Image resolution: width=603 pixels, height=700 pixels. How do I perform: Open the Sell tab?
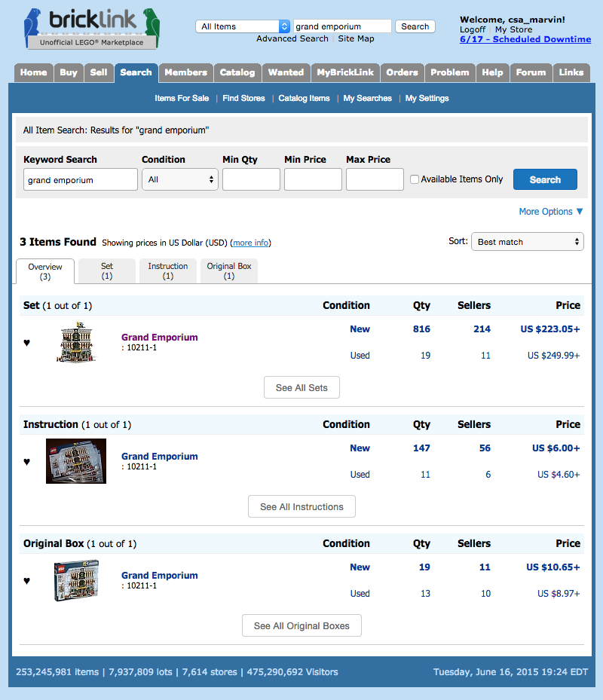point(99,72)
